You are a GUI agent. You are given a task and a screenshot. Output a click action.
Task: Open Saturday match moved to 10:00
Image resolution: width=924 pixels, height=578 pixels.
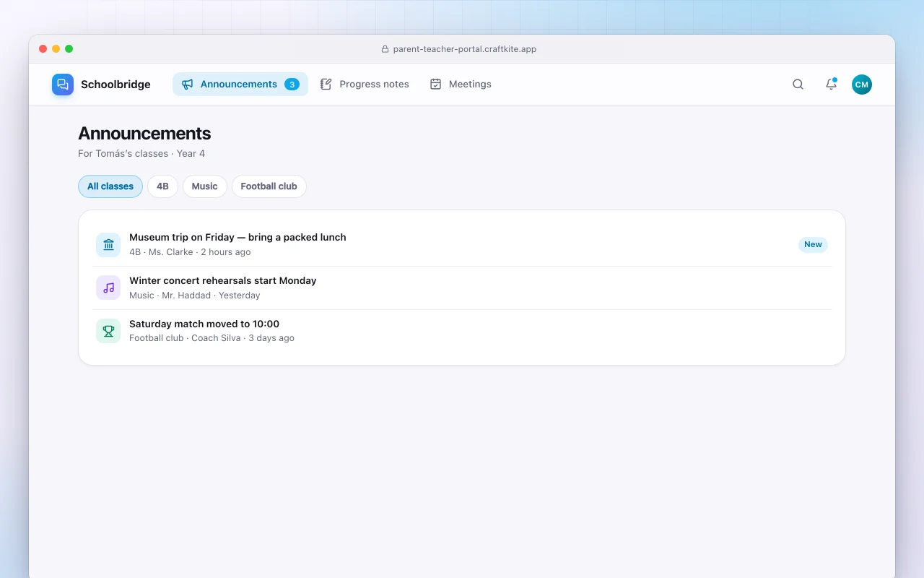coord(462,331)
